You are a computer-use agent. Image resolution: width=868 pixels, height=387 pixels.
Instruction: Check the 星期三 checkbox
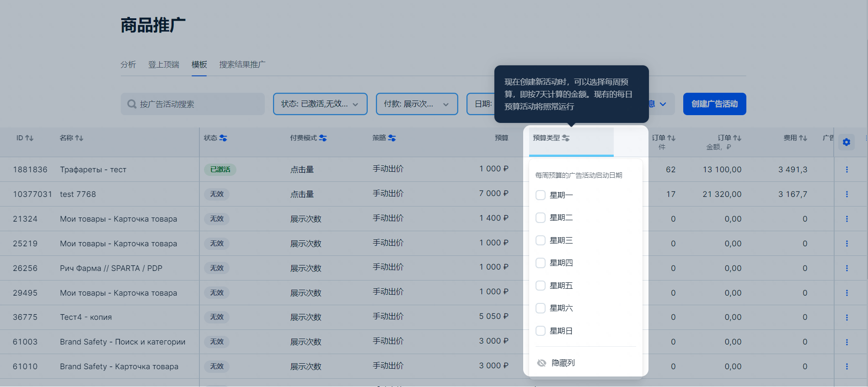tap(541, 240)
